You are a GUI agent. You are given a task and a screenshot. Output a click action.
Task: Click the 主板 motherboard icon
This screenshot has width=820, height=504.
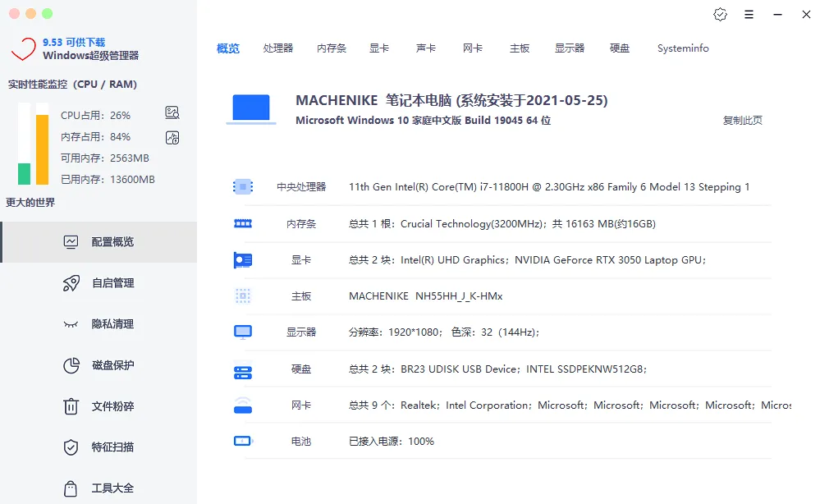[243, 296]
